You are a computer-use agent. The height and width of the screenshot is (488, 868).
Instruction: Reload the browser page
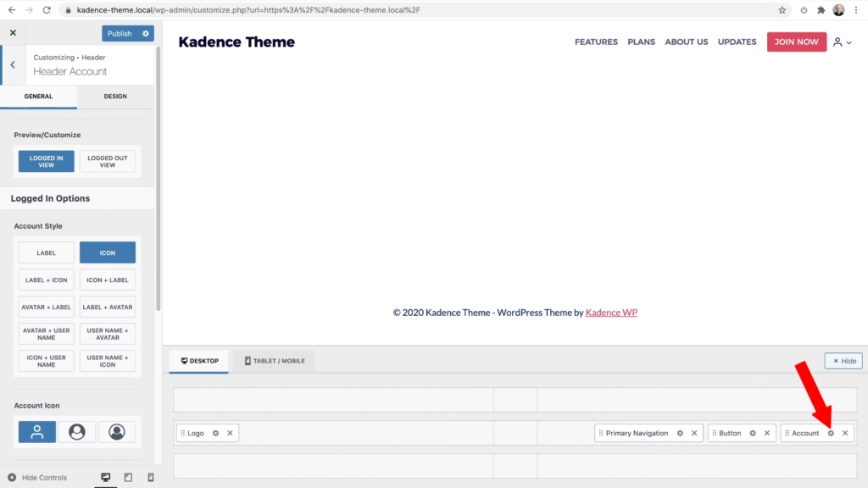click(x=47, y=10)
